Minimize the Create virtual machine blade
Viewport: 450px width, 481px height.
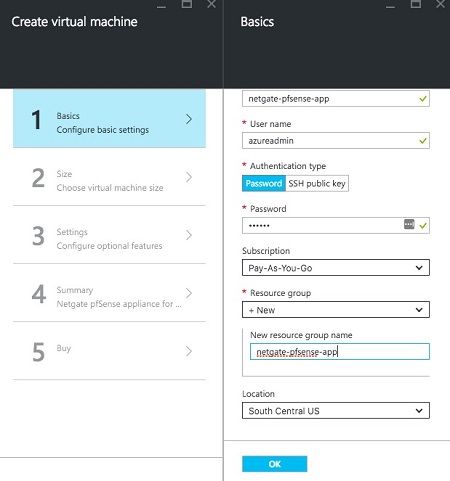pyautogui.click(x=161, y=5)
